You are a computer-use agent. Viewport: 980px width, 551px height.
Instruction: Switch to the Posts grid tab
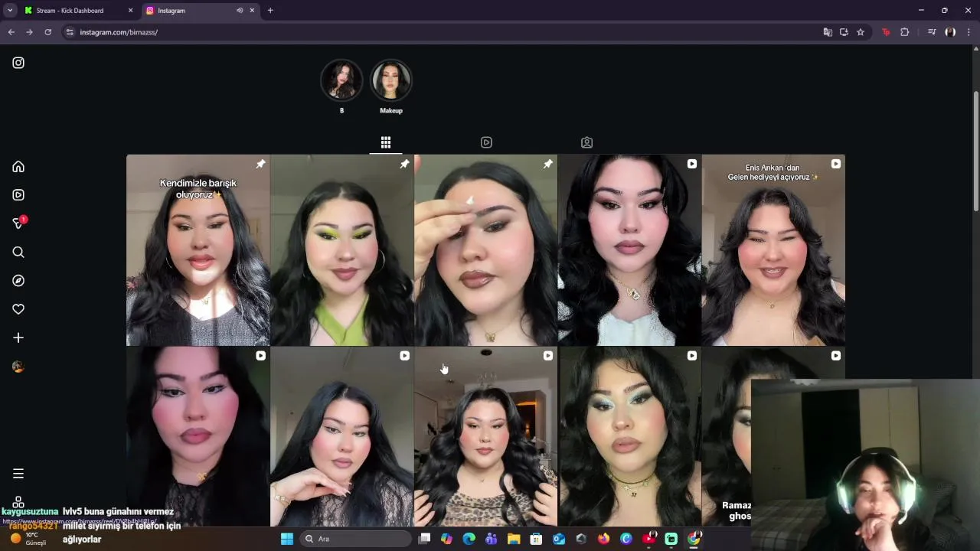point(386,142)
